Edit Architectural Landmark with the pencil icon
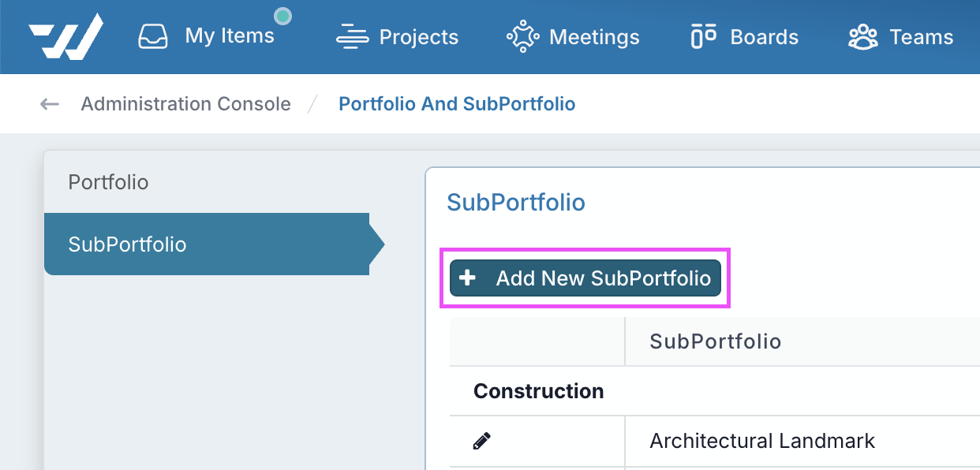The width and height of the screenshot is (980, 470). 482,441
